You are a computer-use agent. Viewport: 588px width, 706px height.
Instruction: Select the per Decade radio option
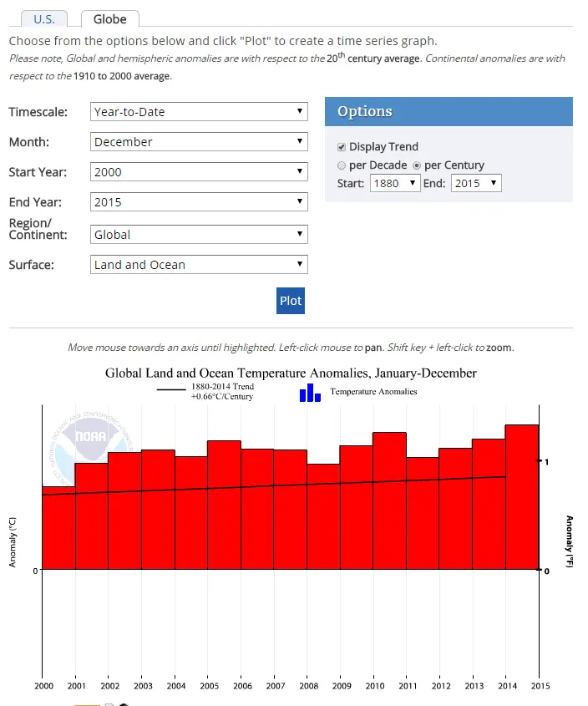click(x=342, y=165)
